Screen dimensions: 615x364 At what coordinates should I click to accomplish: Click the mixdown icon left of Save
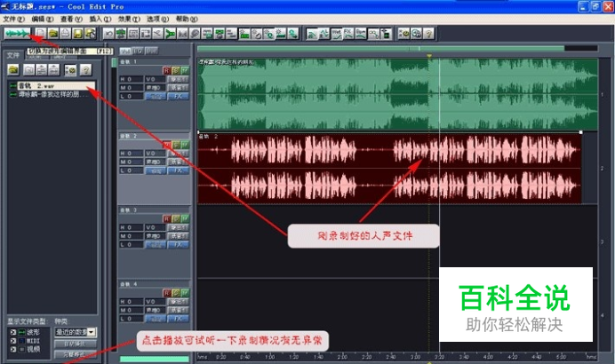coord(65,34)
